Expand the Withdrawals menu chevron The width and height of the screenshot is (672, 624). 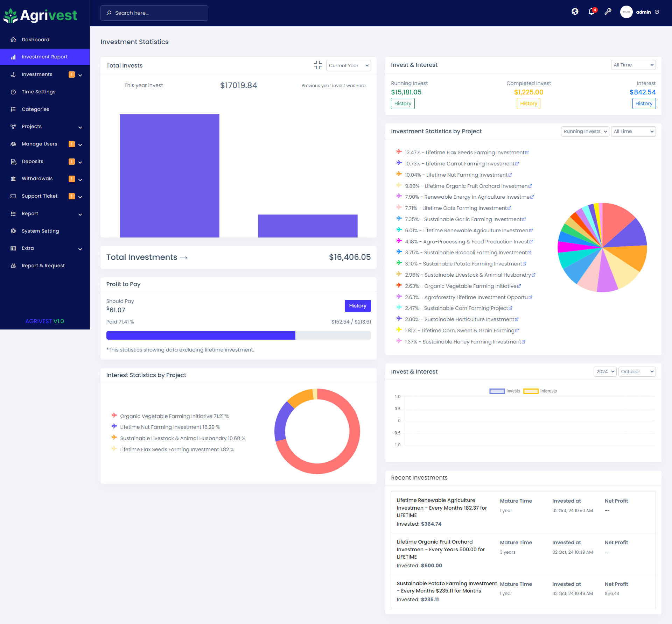[80, 179]
